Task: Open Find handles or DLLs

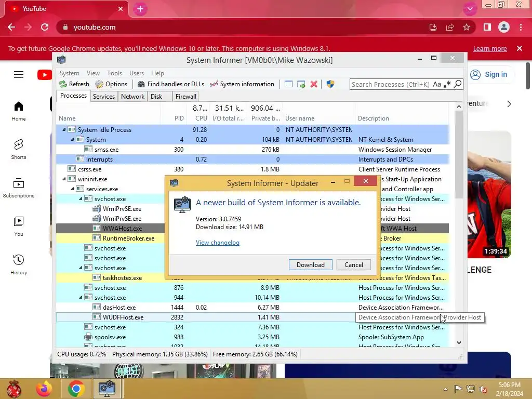Action: pos(171,84)
